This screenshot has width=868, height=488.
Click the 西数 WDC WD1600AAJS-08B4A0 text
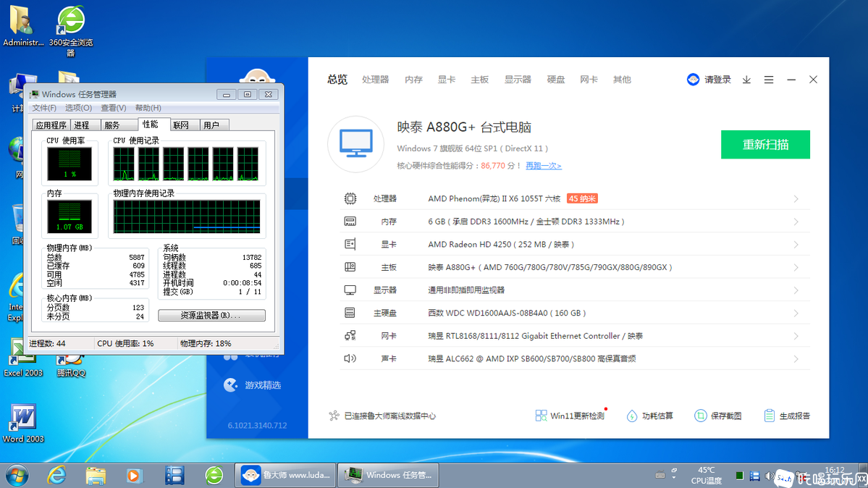[488, 313]
